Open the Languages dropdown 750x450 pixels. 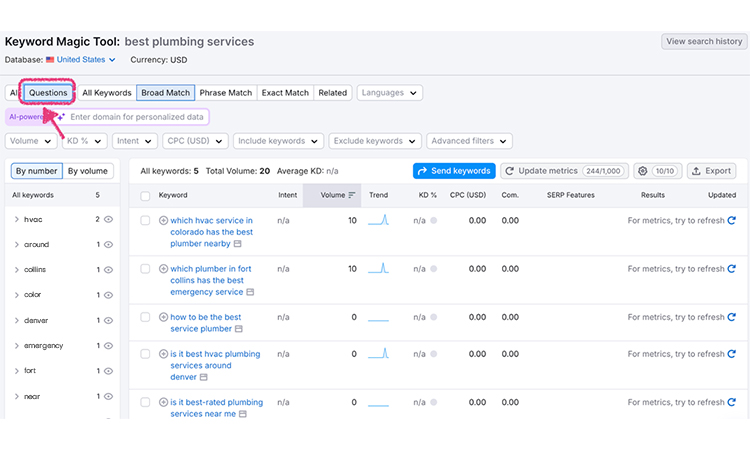point(389,93)
